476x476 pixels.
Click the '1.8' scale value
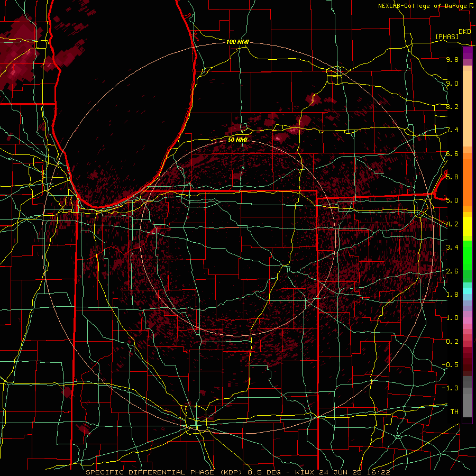click(x=452, y=295)
